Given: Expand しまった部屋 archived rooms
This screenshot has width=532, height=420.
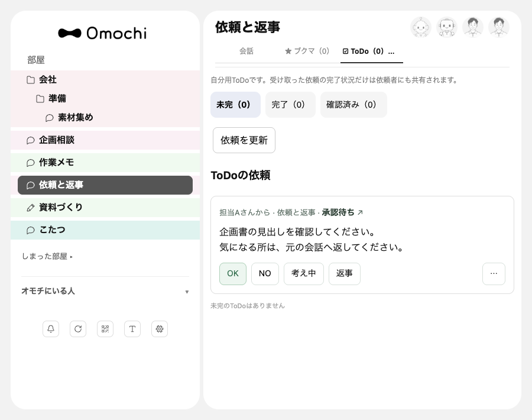Looking at the screenshot, I should [x=47, y=256].
